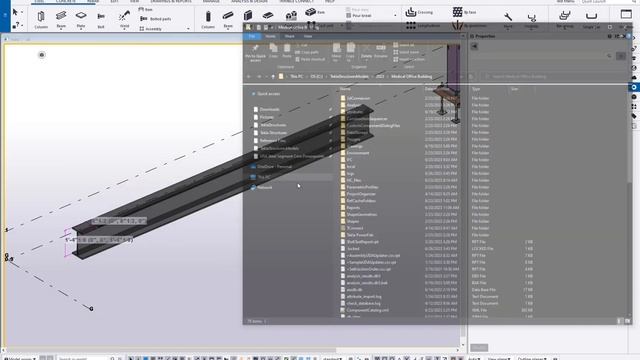Select the steel Column tool

coord(41,19)
